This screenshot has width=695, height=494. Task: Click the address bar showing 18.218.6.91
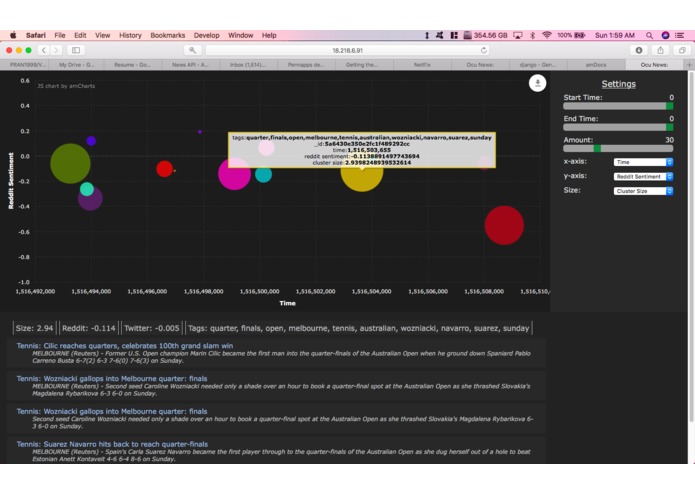348,50
